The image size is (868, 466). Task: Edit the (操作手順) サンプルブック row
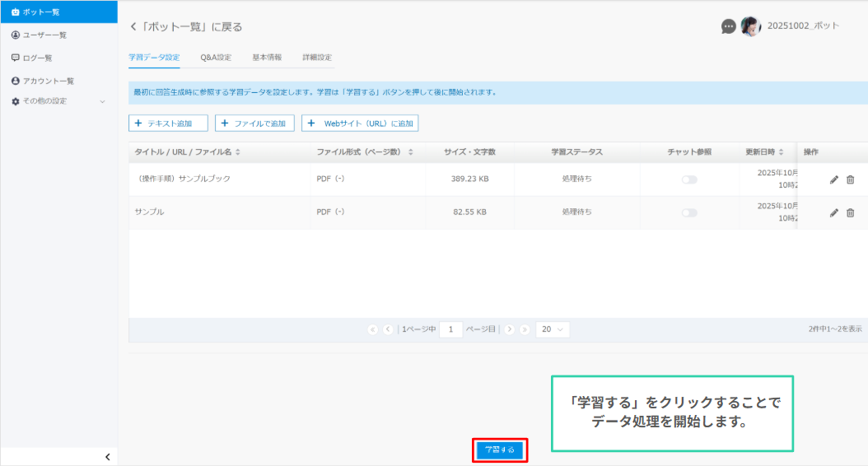[x=834, y=179]
